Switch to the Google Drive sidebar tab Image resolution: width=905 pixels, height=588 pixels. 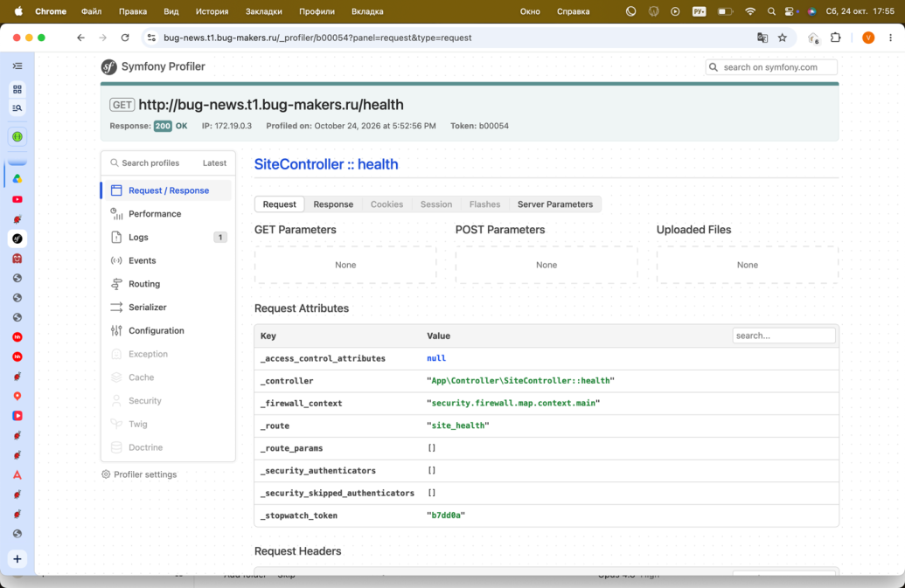(17, 179)
